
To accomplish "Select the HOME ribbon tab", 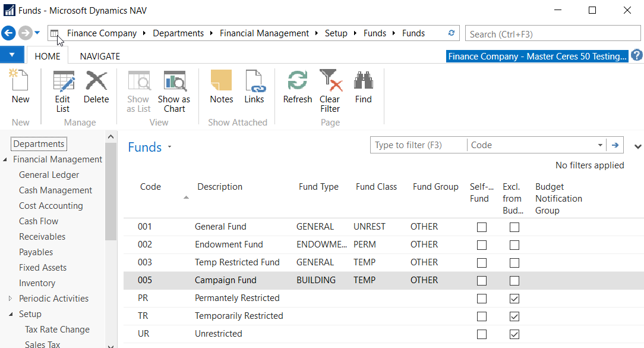I will [48, 57].
